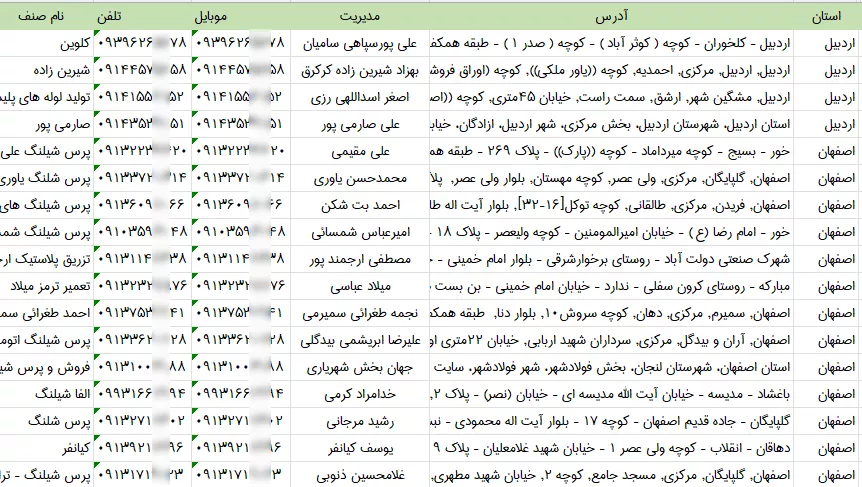This screenshot has height=487, width=862.
Task: Click address cell starting اصفهان، آران و بیدگل
Action: pyautogui.click(x=612, y=340)
